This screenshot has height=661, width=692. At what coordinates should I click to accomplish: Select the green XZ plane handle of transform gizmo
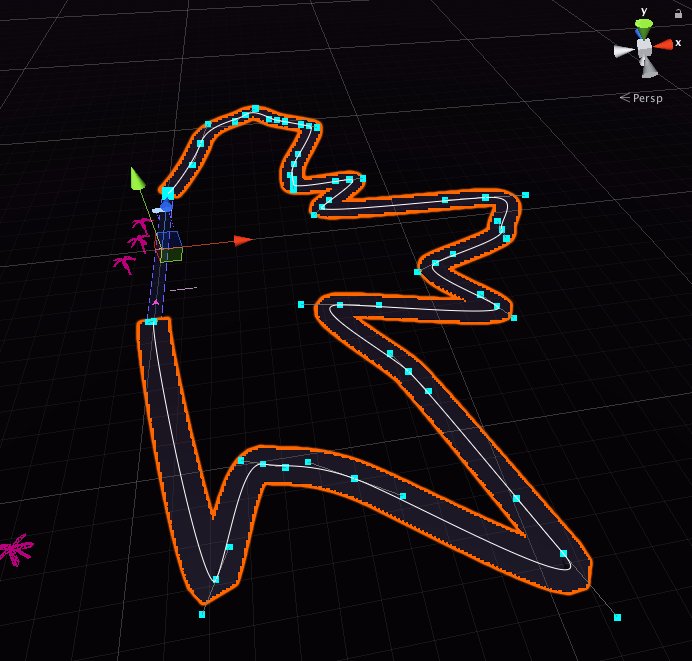[171, 255]
